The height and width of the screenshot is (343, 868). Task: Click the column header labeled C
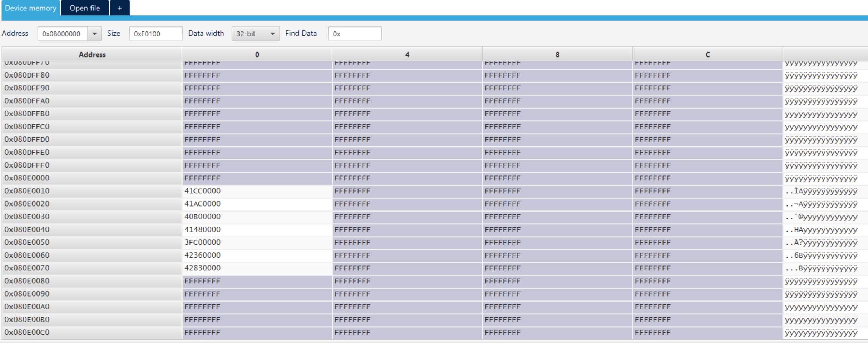(x=707, y=54)
